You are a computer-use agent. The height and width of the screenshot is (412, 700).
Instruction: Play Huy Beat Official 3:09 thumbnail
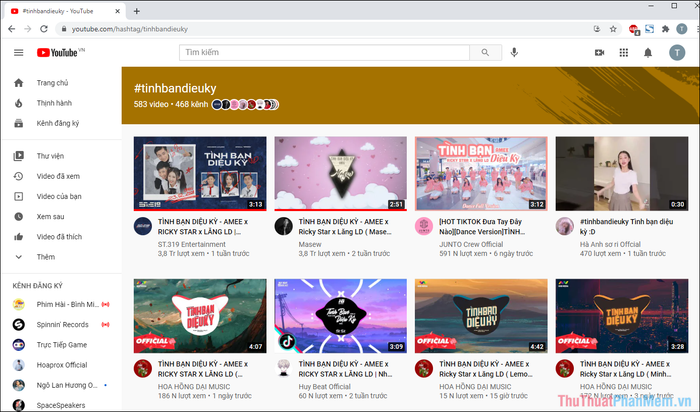click(x=341, y=316)
